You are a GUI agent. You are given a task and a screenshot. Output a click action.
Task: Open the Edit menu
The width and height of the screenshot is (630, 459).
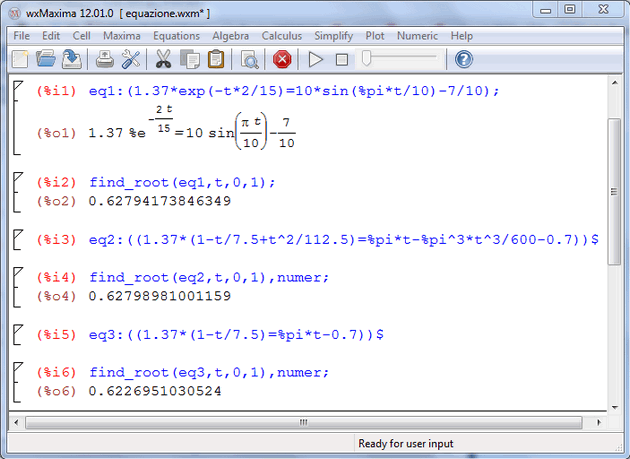[x=51, y=36]
